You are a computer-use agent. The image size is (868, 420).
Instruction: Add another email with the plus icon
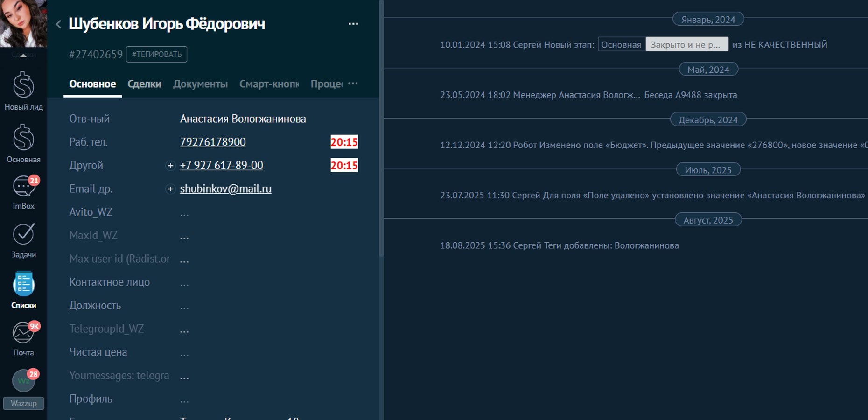tap(170, 189)
